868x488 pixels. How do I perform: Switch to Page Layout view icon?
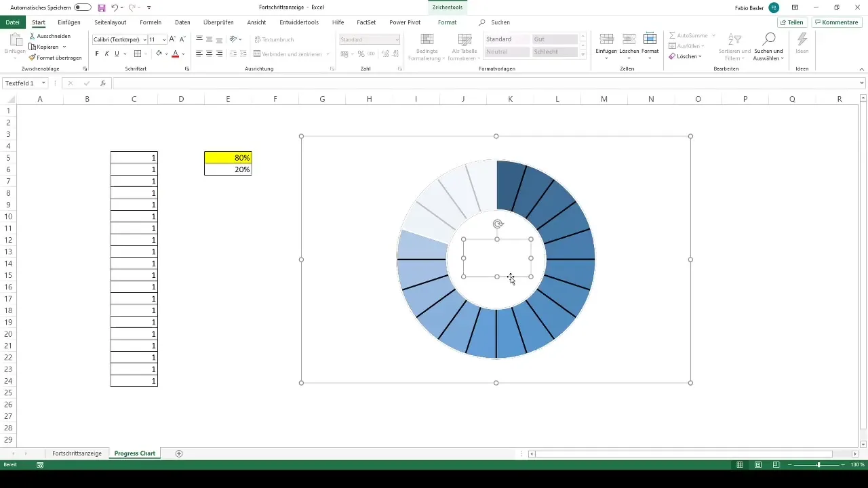(x=757, y=465)
